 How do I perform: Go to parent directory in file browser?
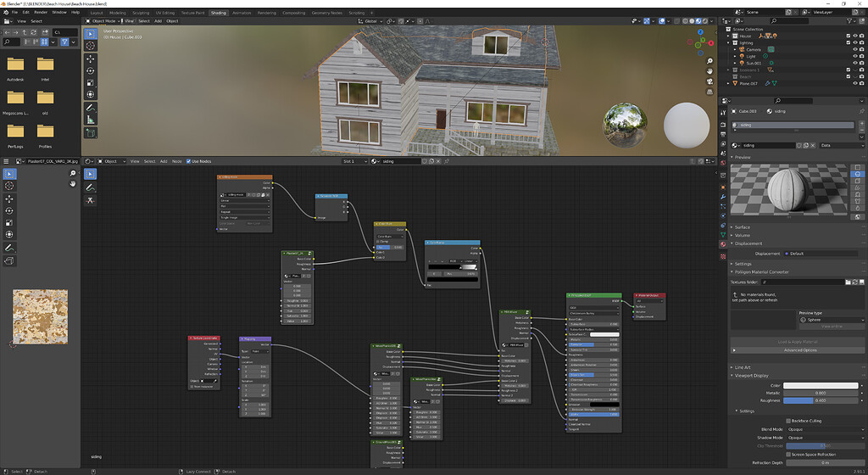pos(25,32)
